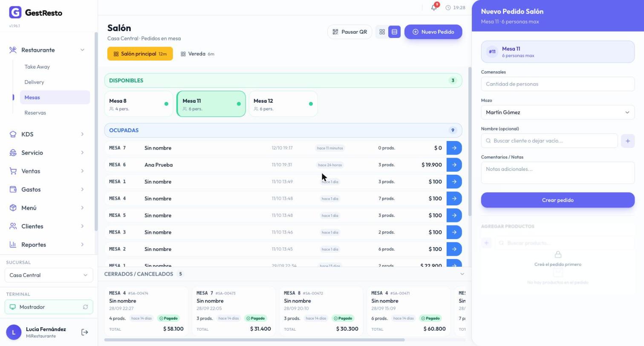
Task: Switch to the Vereda tab
Action: (x=197, y=54)
